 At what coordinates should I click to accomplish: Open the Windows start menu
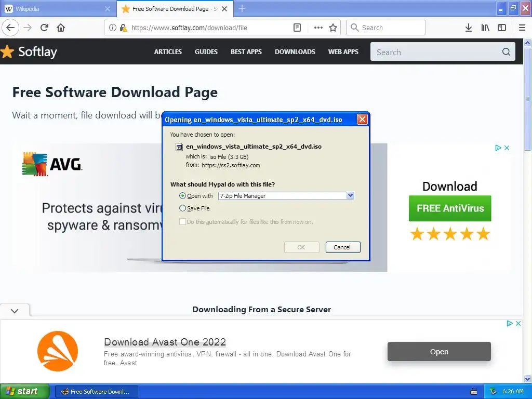[24, 391]
